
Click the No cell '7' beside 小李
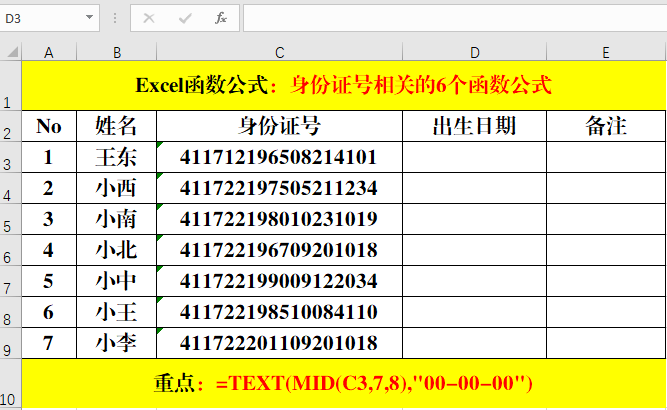pos(49,344)
